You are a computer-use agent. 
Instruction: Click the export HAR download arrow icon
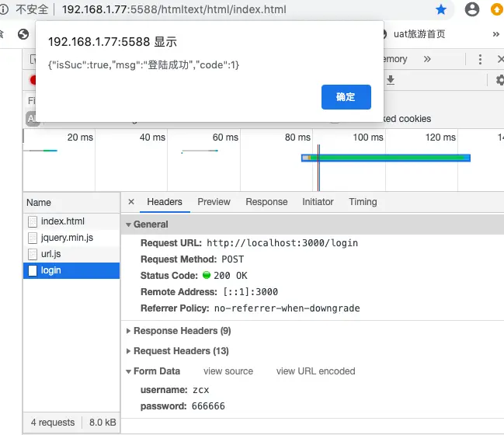pyautogui.click(x=391, y=80)
